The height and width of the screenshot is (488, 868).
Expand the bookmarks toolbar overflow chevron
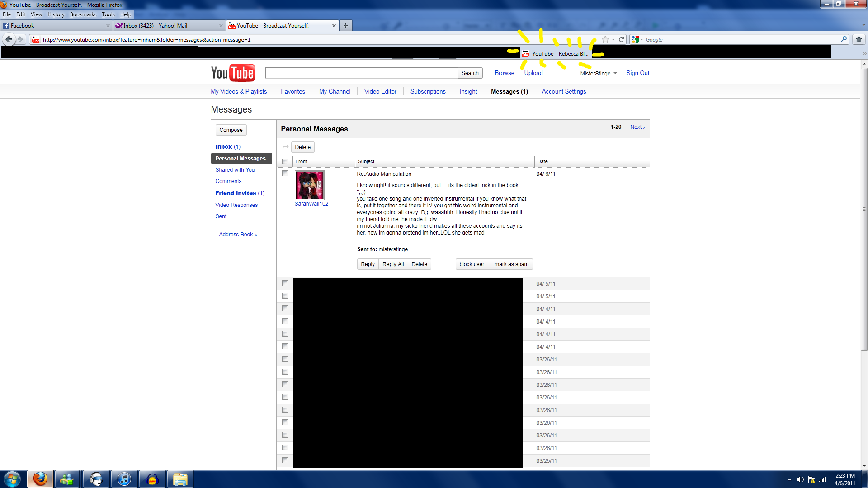tap(864, 53)
